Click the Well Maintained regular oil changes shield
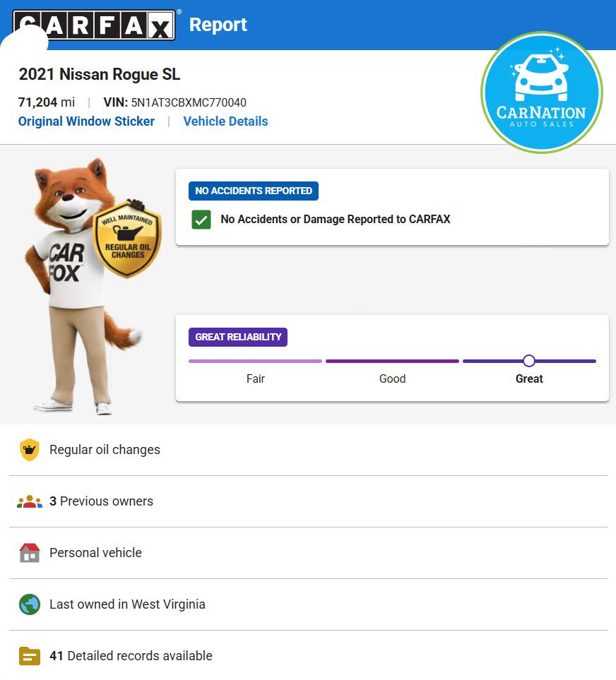Image resolution: width=616 pixels, height=680 pixels. click(128, 239)
